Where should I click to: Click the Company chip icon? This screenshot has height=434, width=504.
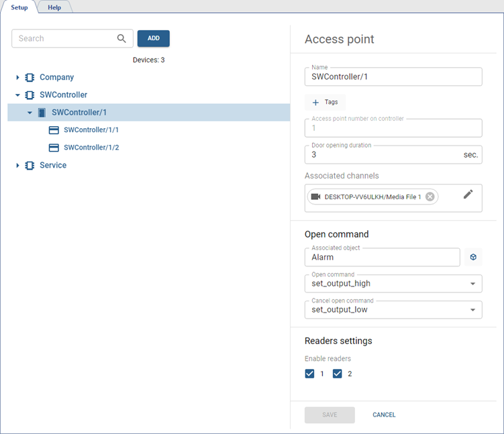30,78
